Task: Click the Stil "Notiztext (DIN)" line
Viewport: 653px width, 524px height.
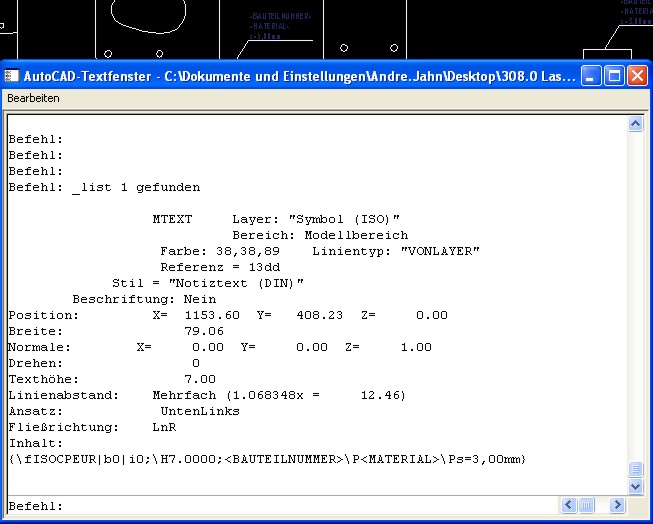Action: tap(208, 283)
